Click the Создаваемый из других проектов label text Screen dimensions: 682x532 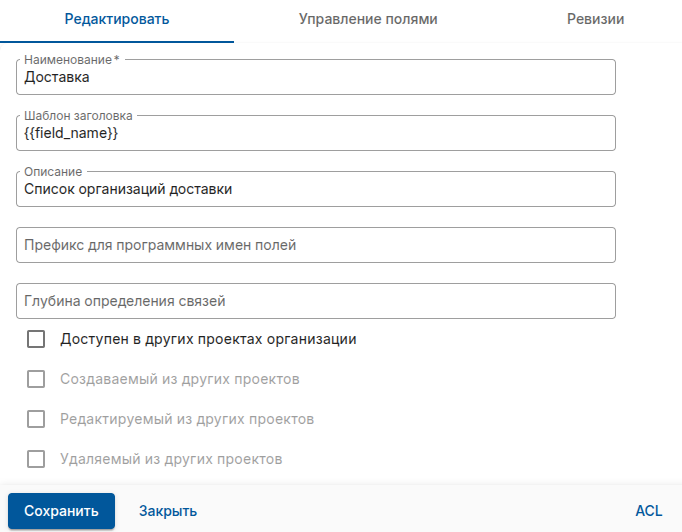click(180, 379)
